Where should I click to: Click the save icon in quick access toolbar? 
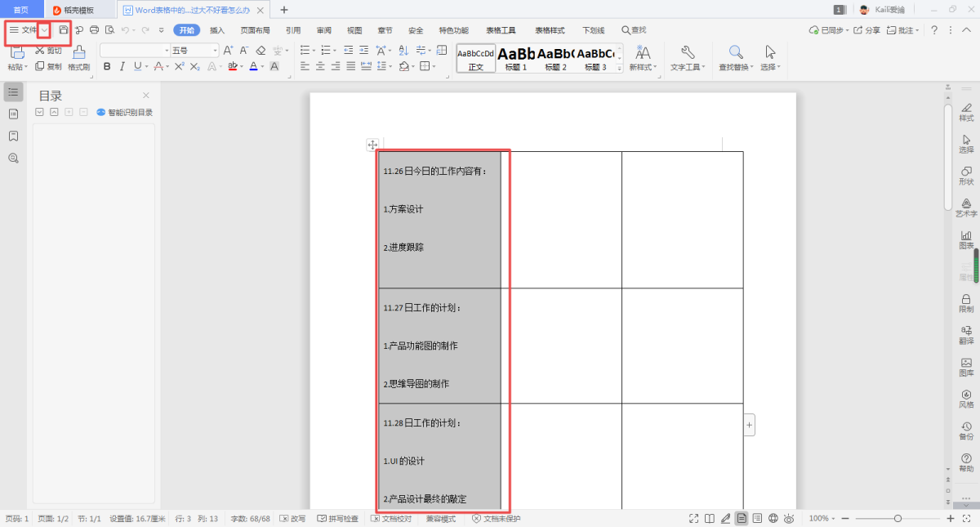64,30
